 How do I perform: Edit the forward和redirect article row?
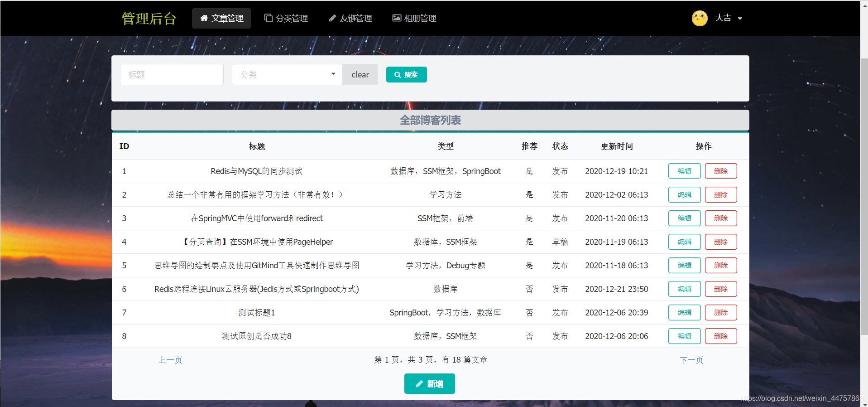coord(684,218)
